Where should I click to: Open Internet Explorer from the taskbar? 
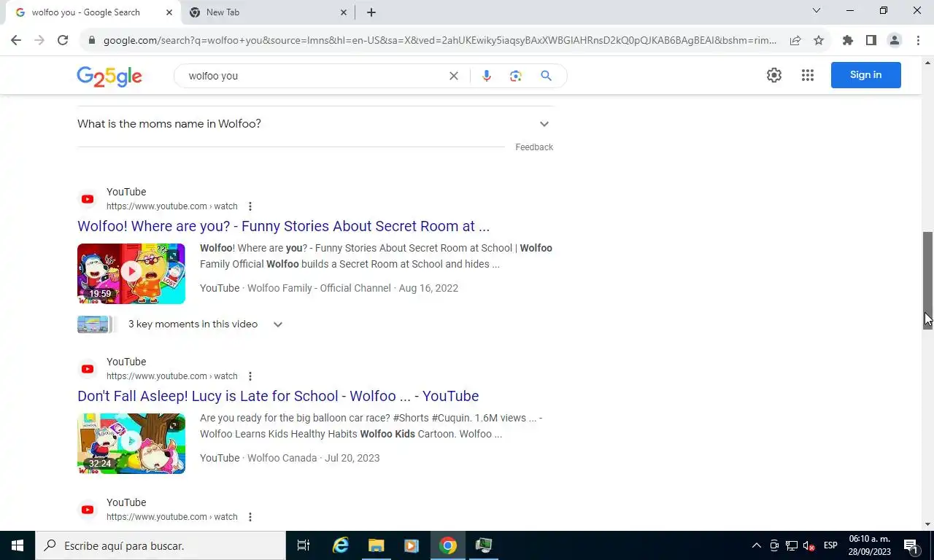(x=341, y=545)
